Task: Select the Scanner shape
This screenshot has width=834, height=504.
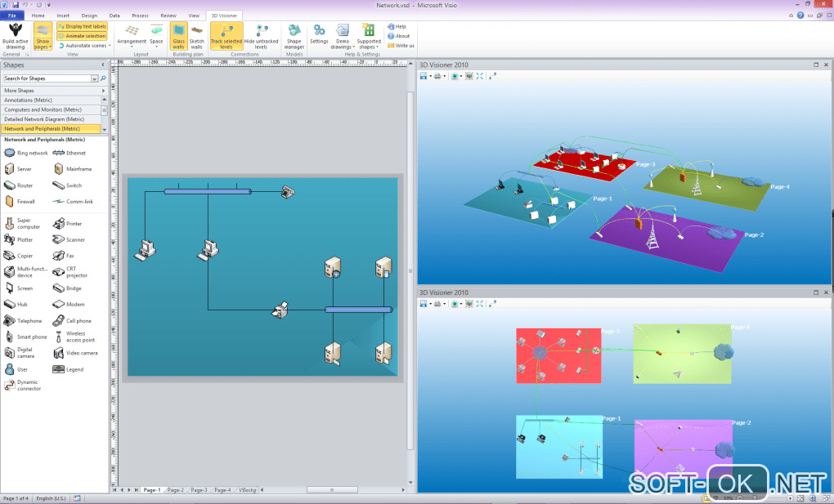Action: pos(69,240)
